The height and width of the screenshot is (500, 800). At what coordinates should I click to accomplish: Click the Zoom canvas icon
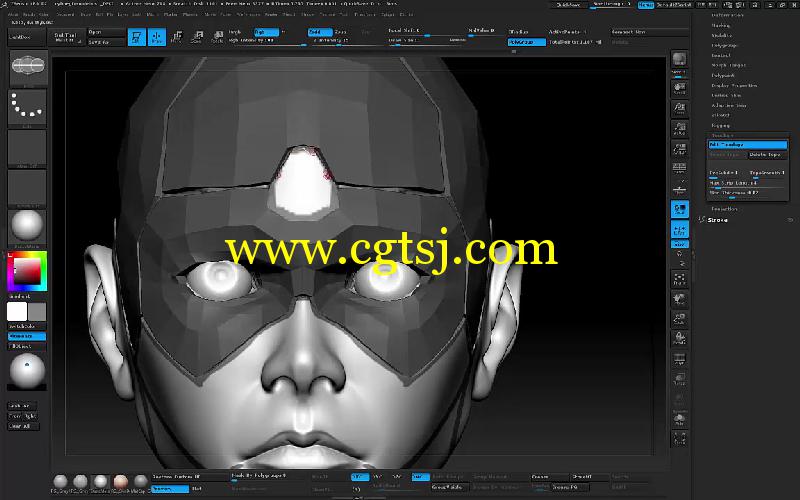pyautogui.click(x=679, y=108)
